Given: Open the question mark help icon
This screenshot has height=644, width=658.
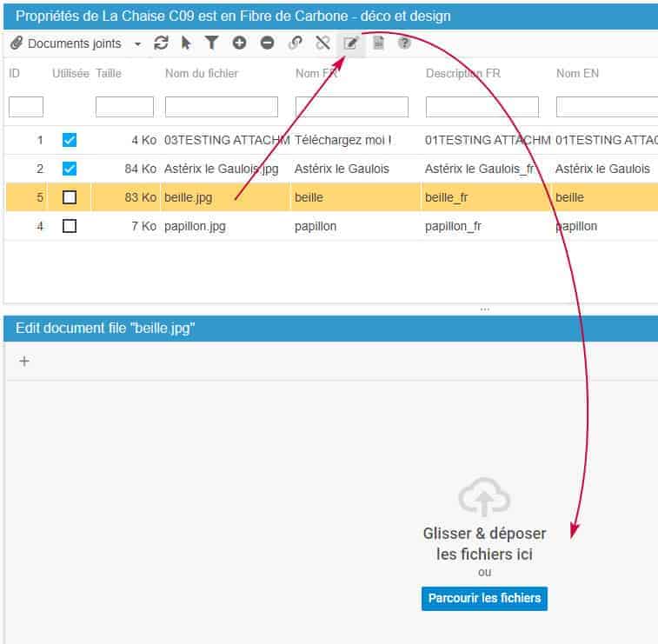Looking at the screenshot, I should pyautogui.click(x=404, y=43).
